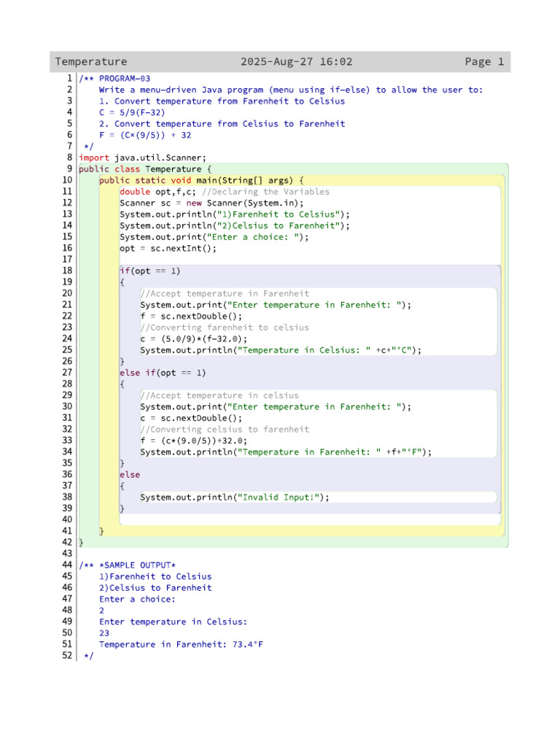Click 'f = (c*(9.0/5))+32.0;' line

194,441
